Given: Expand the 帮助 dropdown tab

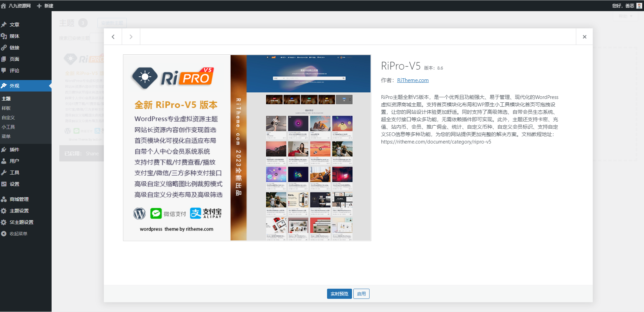Looking at the screenshot, I should pos(625,16).
